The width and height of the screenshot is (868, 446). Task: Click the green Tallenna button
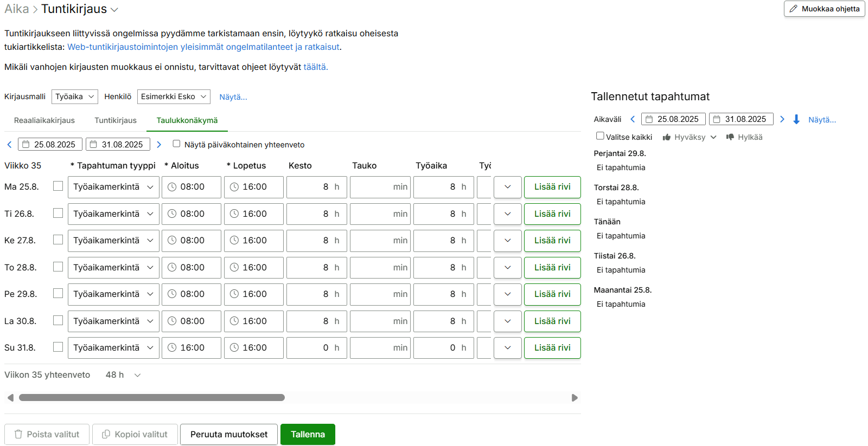pyautogui.click(x=308, y=435)
